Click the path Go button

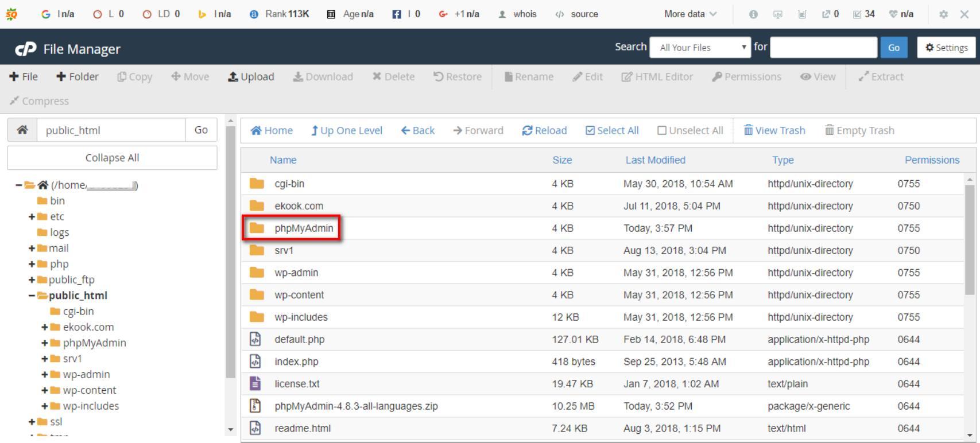pyautogui.click(x=201, y=130)
